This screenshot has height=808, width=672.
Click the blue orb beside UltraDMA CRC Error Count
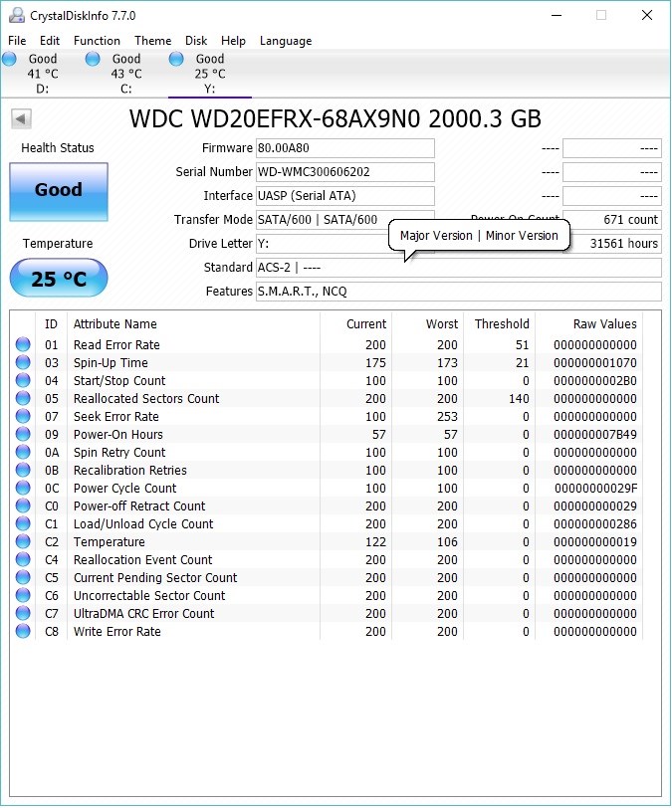23,613
